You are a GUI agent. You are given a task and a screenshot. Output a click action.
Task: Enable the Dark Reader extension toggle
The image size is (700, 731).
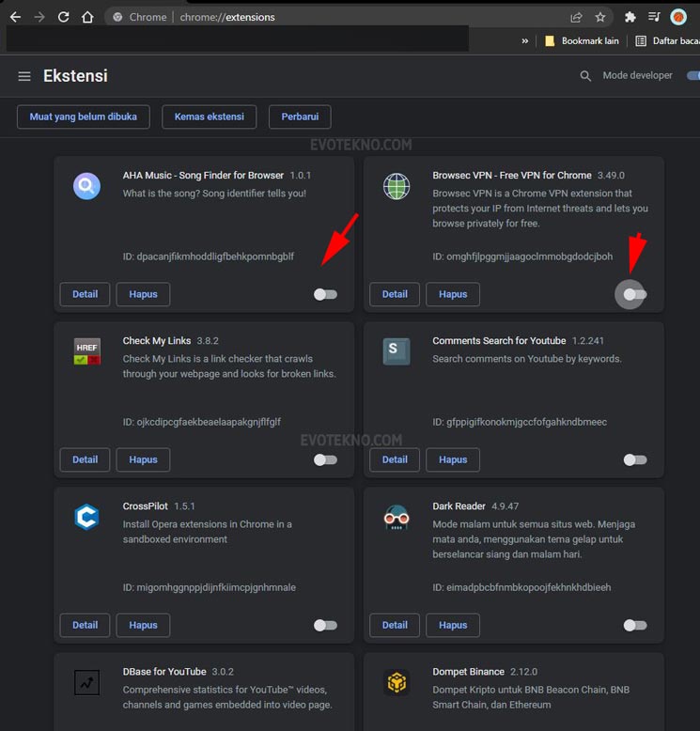pos(635,625)
